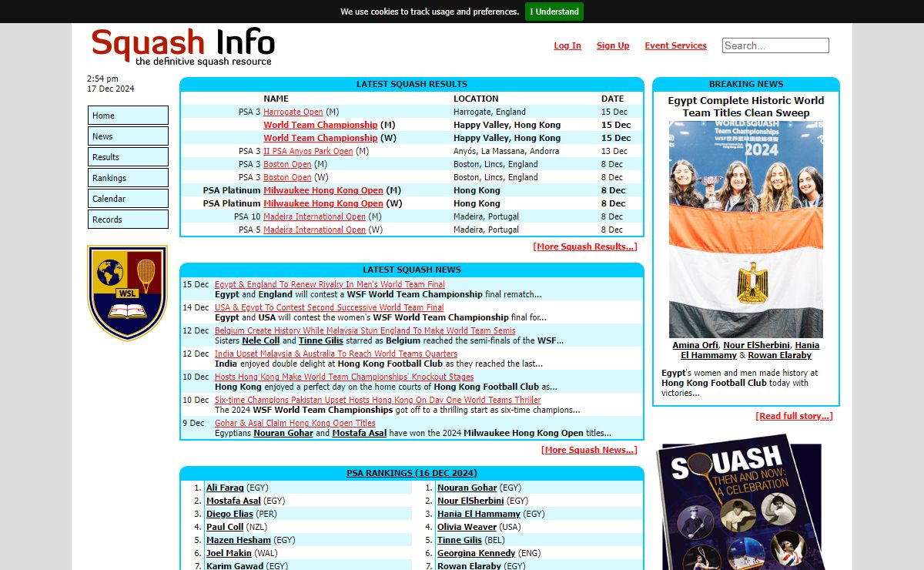Open Diego Elias ranking profile
Viewport: 924px width, 570px height.
229,514
